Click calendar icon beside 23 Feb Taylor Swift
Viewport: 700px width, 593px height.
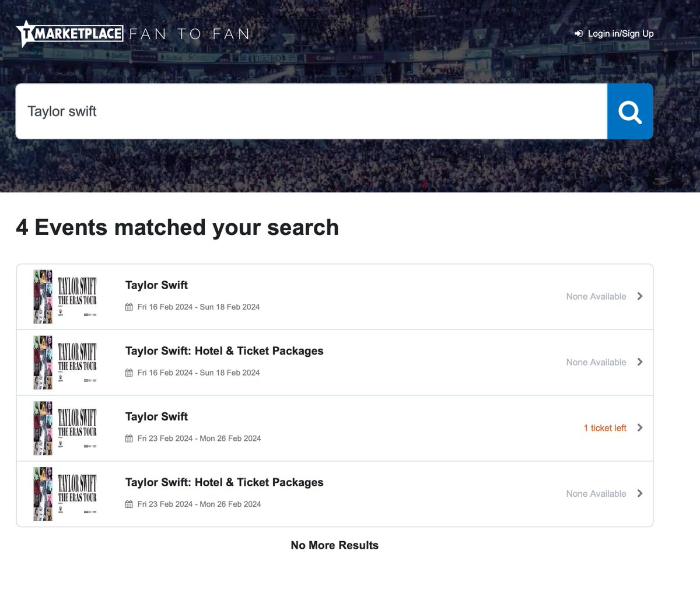coord(129,439)
